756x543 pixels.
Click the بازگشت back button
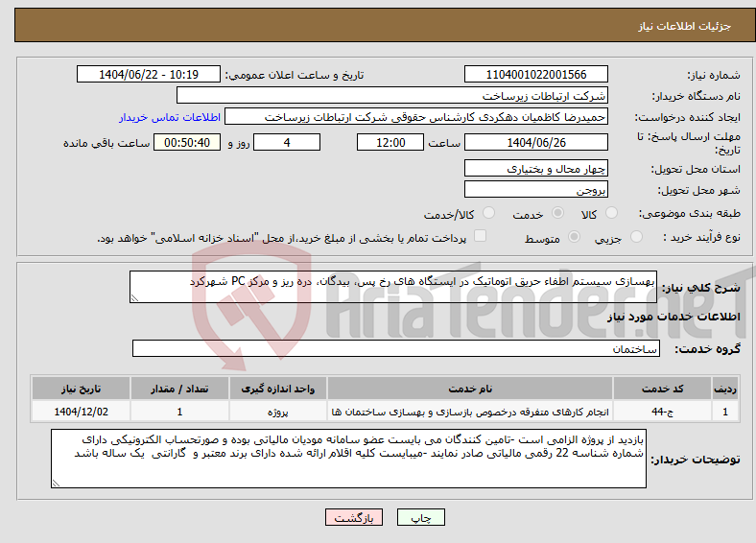[x=354, y=517]
